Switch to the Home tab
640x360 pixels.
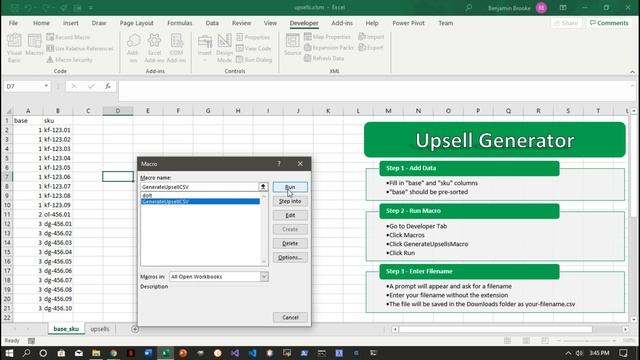pyautogui.click(x=41, y=23)
